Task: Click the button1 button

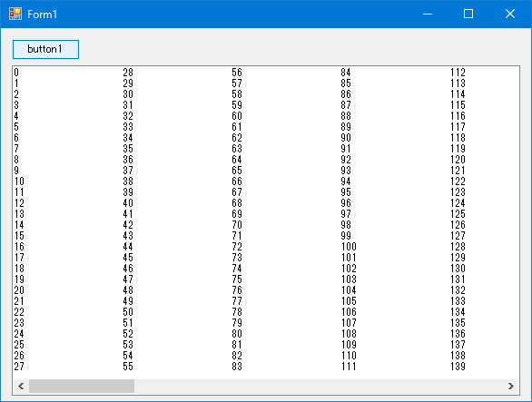Action: coord(45,49)
